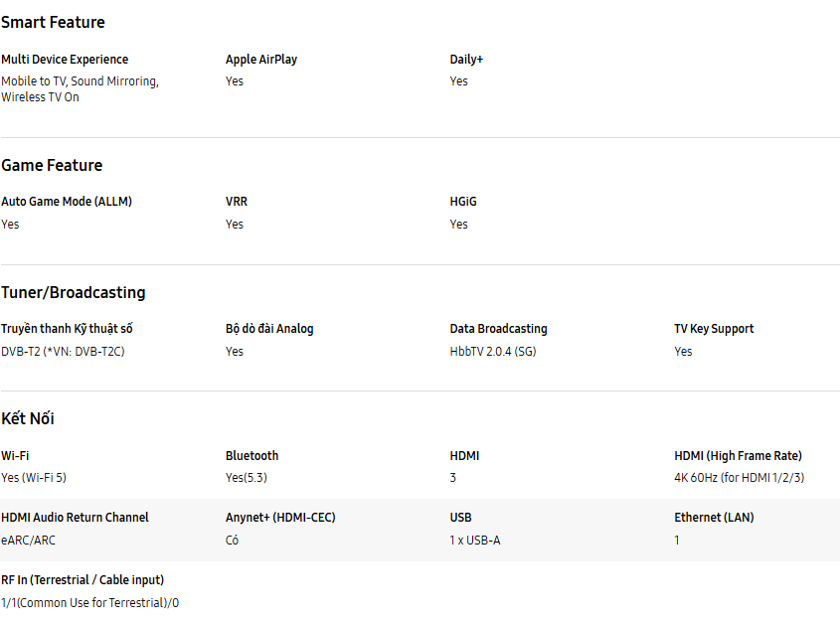This screenshot has height=624, width=840.
Task: Click the Bluetooth spec label
Action: tap(252, 456)
